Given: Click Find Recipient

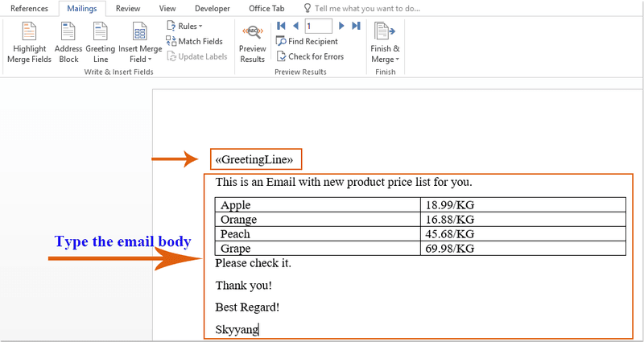Looking at the screenshot, I should (308, 42).
